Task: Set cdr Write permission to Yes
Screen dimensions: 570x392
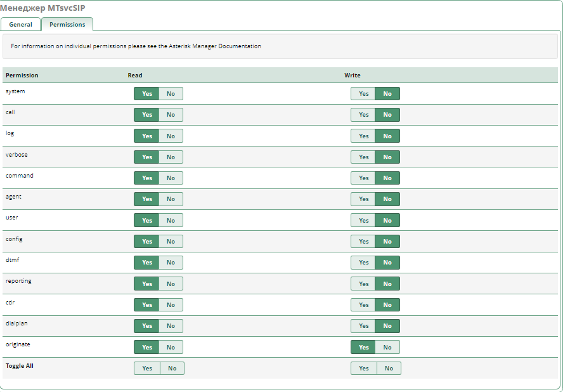Action: 363,305
